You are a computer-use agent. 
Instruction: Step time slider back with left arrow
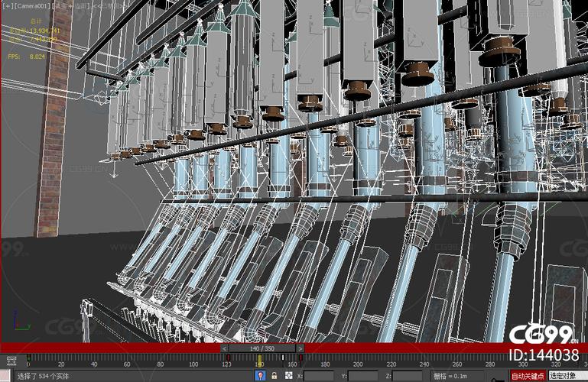click(x=226, y=348)
